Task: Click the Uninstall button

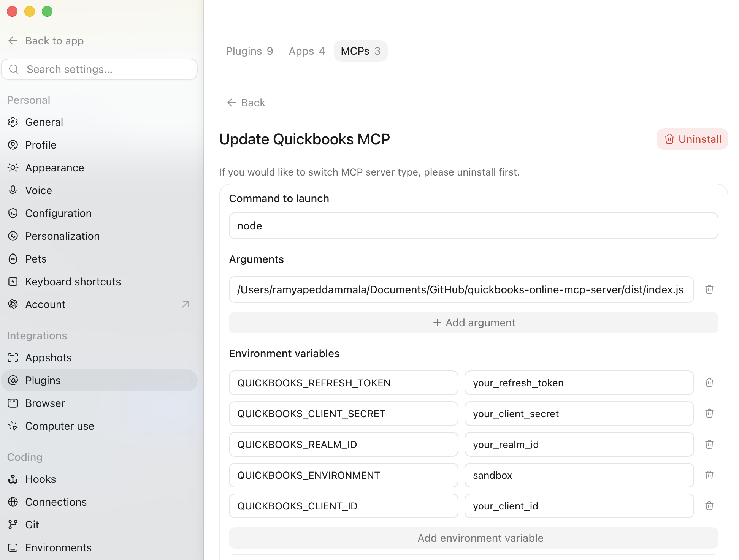Action: point(692,139)
